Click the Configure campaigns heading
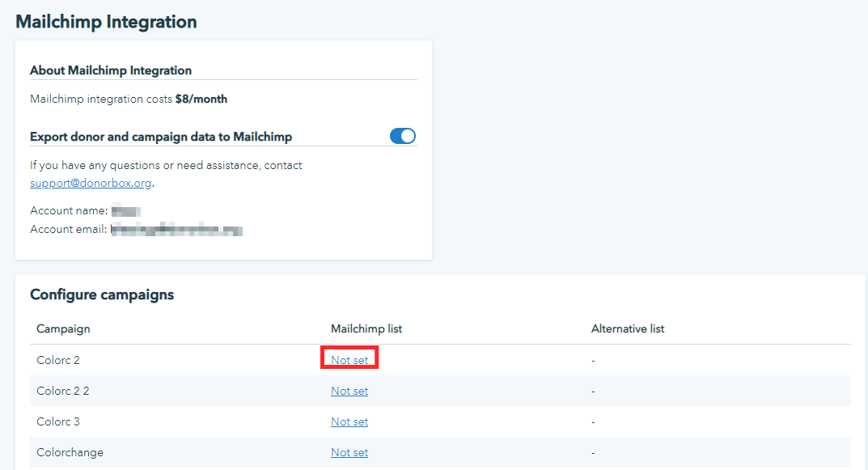 (x=102, y=294)
